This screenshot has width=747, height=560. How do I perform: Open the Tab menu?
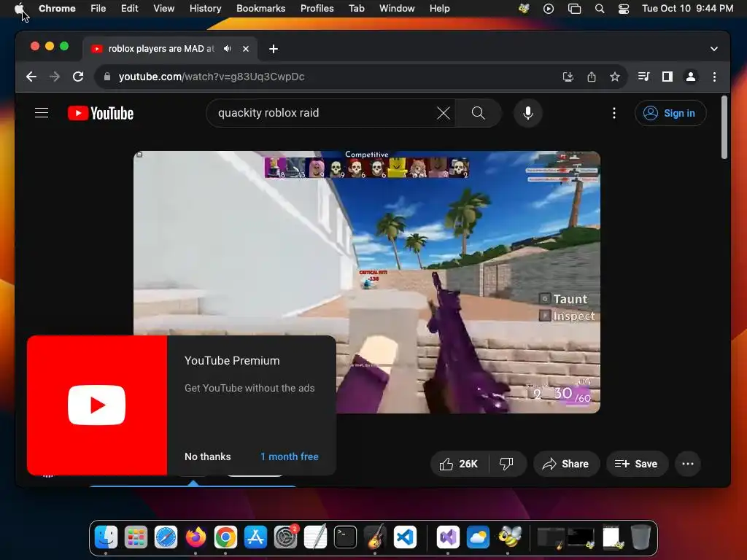point(356,8)
